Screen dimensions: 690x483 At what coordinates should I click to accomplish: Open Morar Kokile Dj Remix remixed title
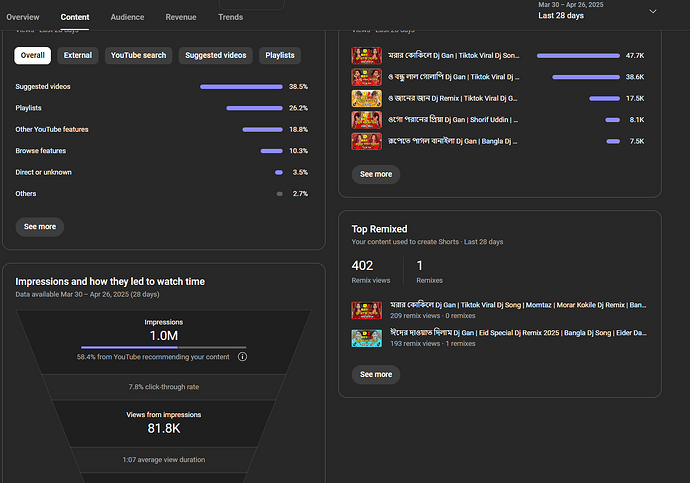point(518,305)
